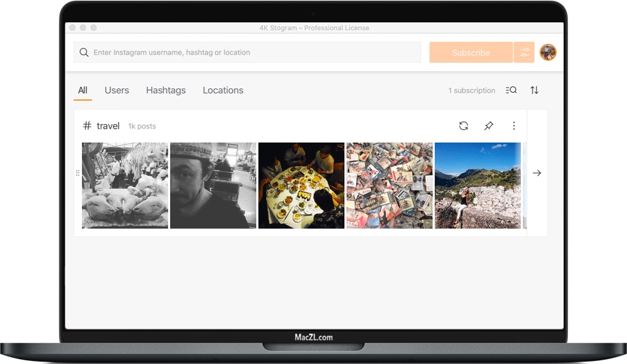Focus the Instagram username search field
The height and width of the screenshot is (364, 627).
[x=247, y=52]
